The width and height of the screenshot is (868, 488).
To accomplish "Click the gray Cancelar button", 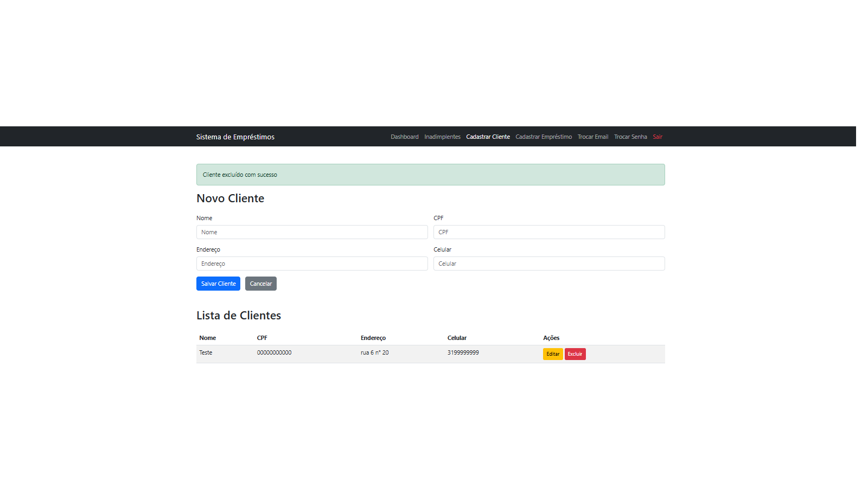I will tap(260, 284).
